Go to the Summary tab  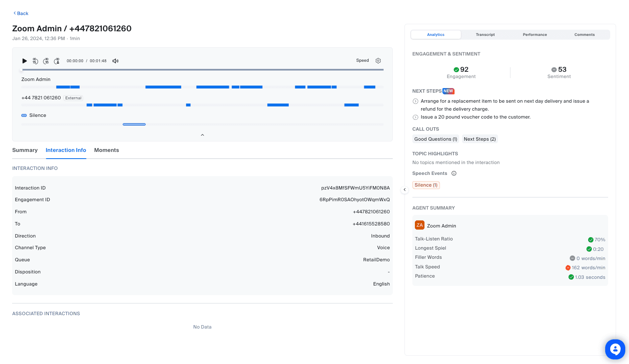pyautogui.click(x=25, y=150)
